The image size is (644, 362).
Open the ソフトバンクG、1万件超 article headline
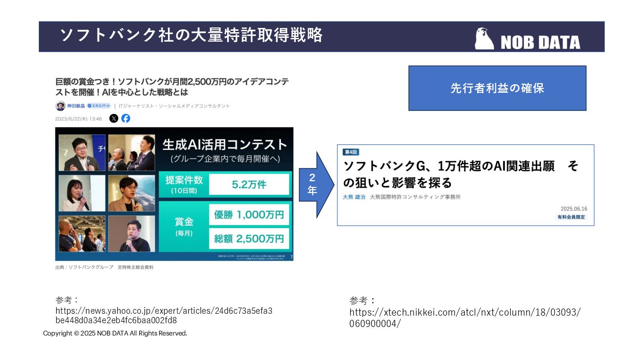[460, 174]
